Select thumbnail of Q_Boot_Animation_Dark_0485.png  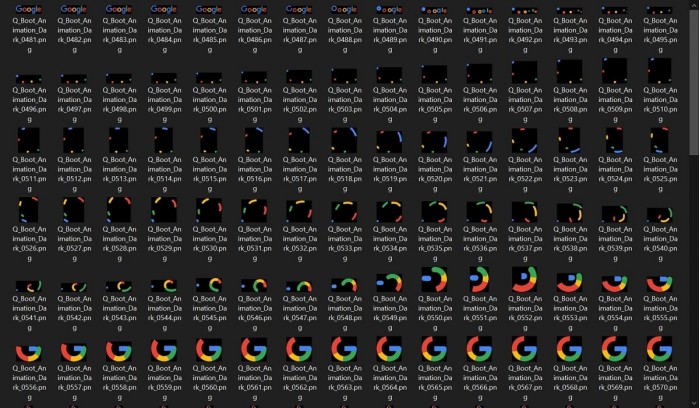click(209, 9)
